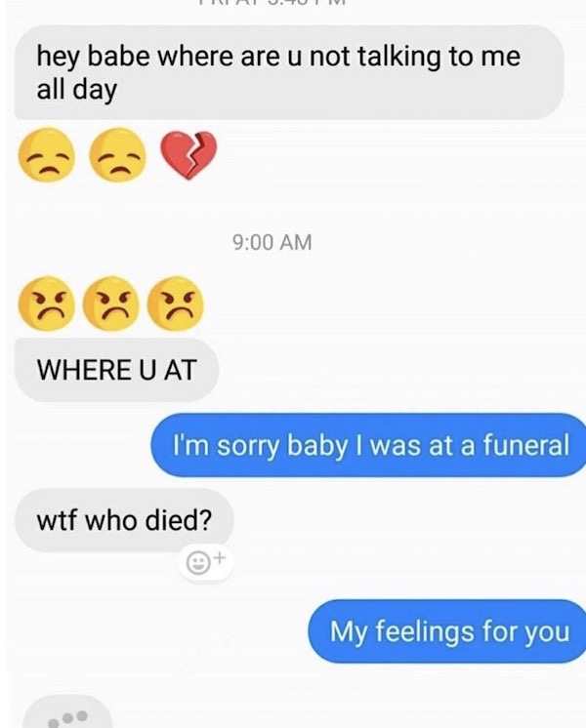Select the 'I was at a funeral' message
586x728 pixels.
click(x=368, y=445)
